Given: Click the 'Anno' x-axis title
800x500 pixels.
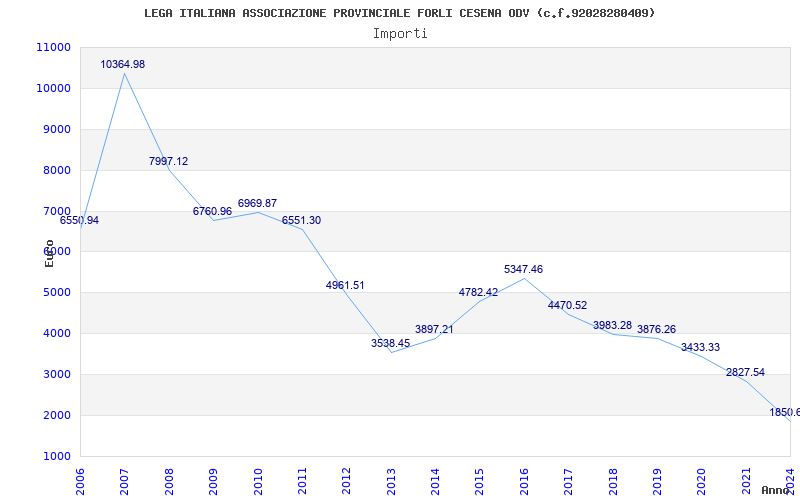Looking at the screenshot, I should point(775,490).
